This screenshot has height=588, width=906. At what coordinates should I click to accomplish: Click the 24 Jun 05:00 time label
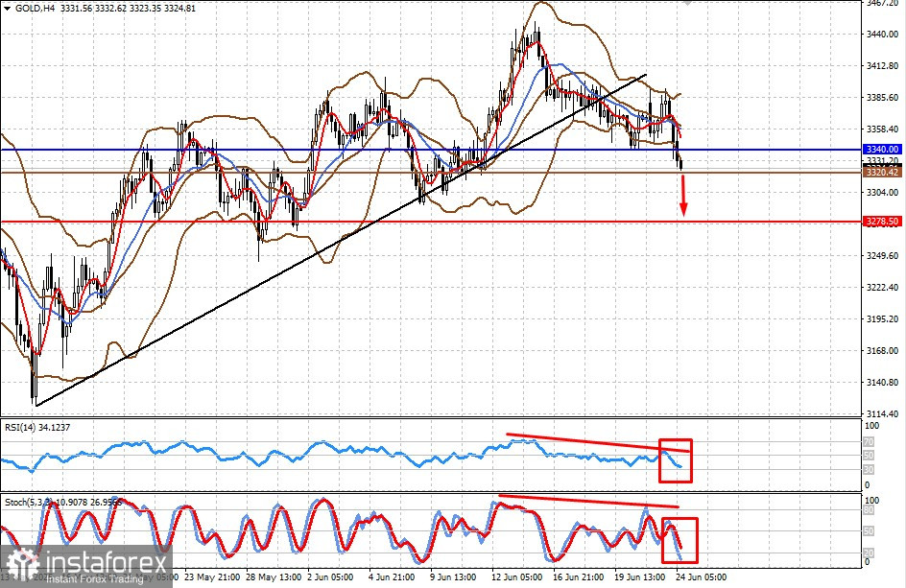click(x=701, y=577)
